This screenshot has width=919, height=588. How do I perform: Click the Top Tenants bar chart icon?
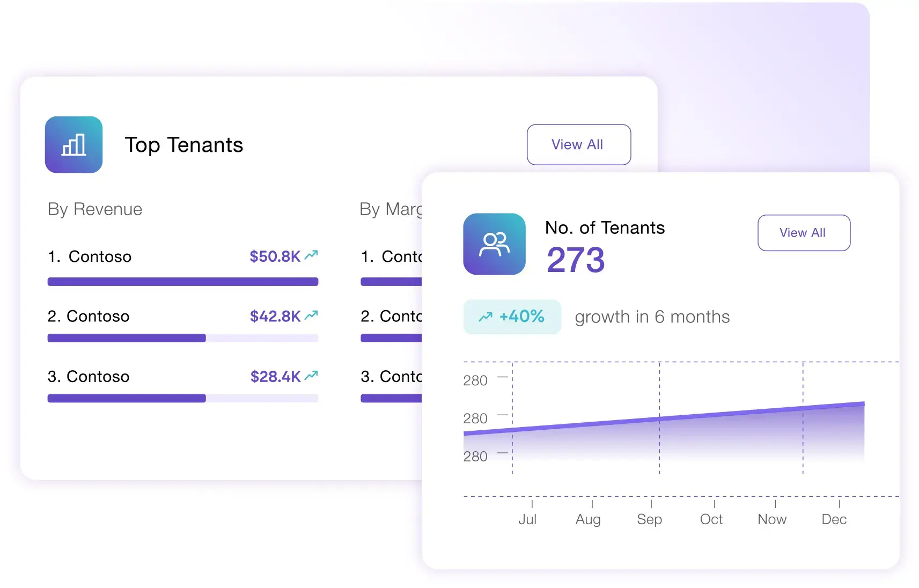[x=73, y=145]
